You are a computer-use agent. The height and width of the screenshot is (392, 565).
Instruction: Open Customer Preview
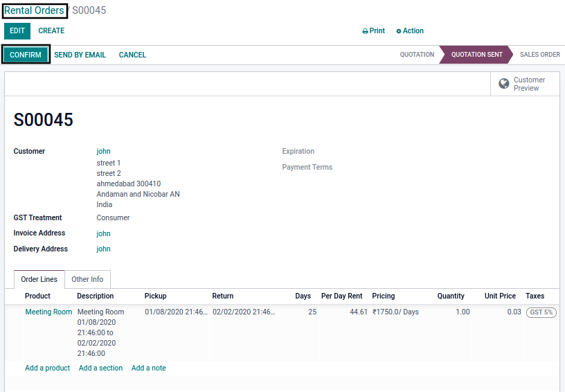click(525, 84)
